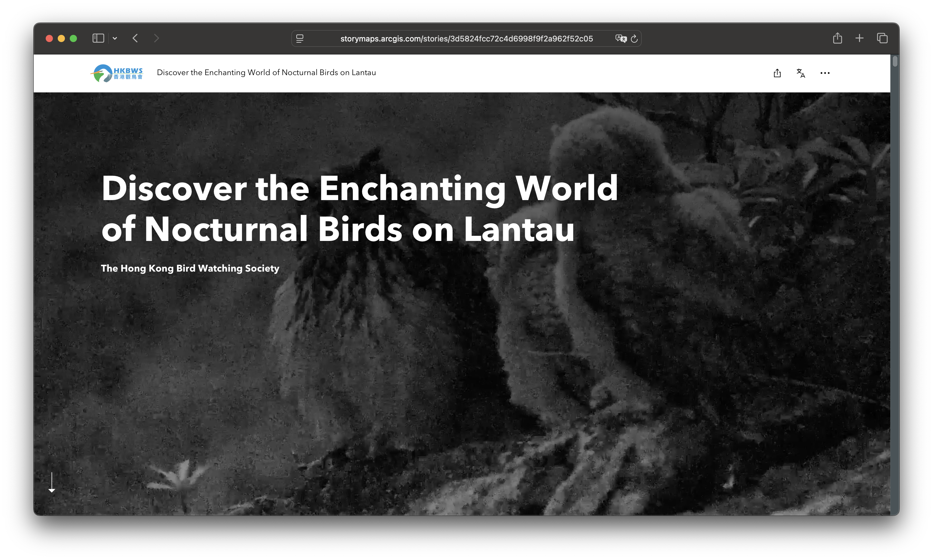Click the scroll-down arrow on cover

tap(52, 483)
